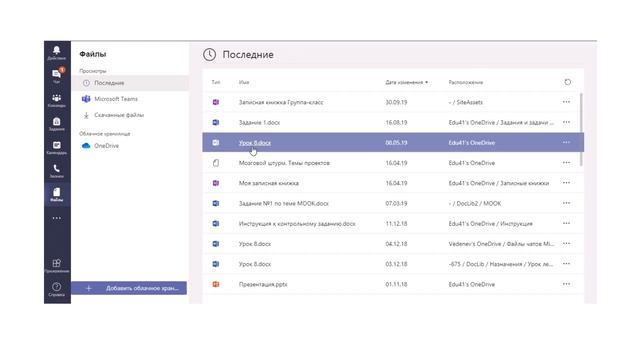This screenshot has width=640, height=360.
Task: Click OneNote icon of Записная книжка Группа-класс
Action: coord(216,102)
